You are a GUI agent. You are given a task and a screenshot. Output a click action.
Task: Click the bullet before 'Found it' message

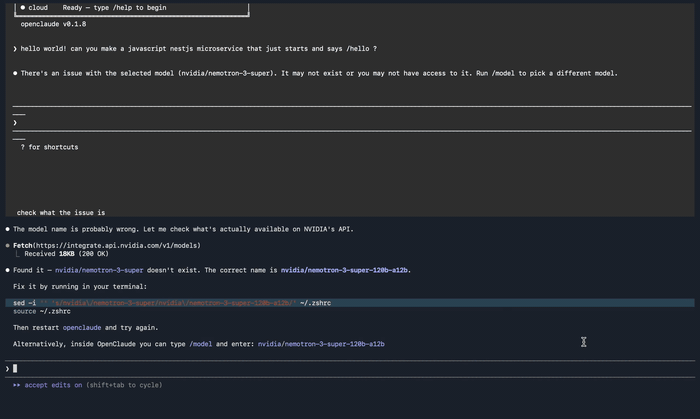tap(8, 269)
